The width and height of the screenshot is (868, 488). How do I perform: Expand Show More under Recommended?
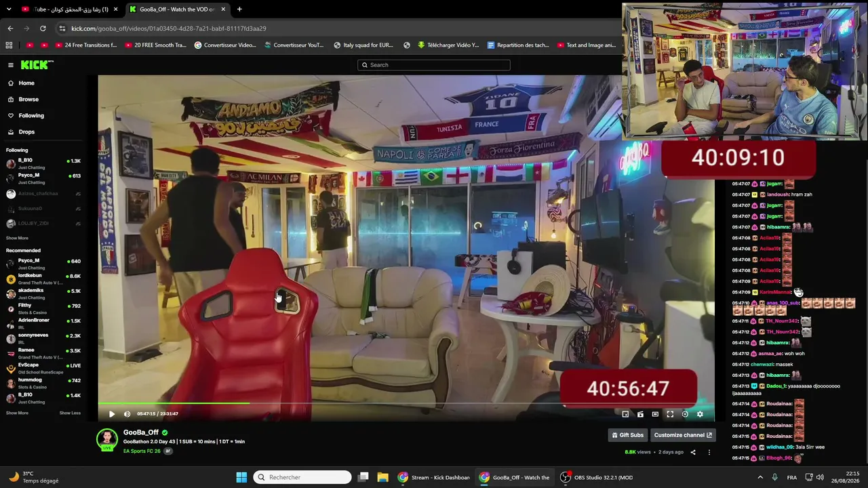tap(17, 413)
